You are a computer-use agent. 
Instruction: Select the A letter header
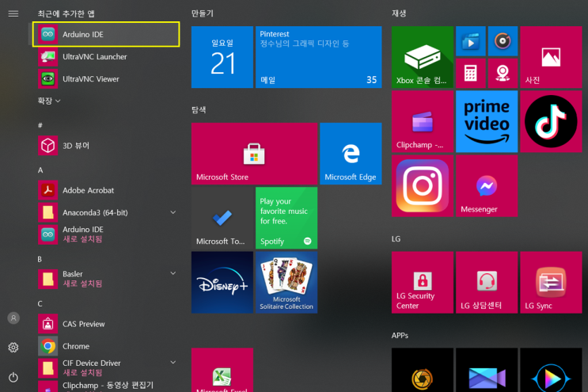[x=40, y=170]
